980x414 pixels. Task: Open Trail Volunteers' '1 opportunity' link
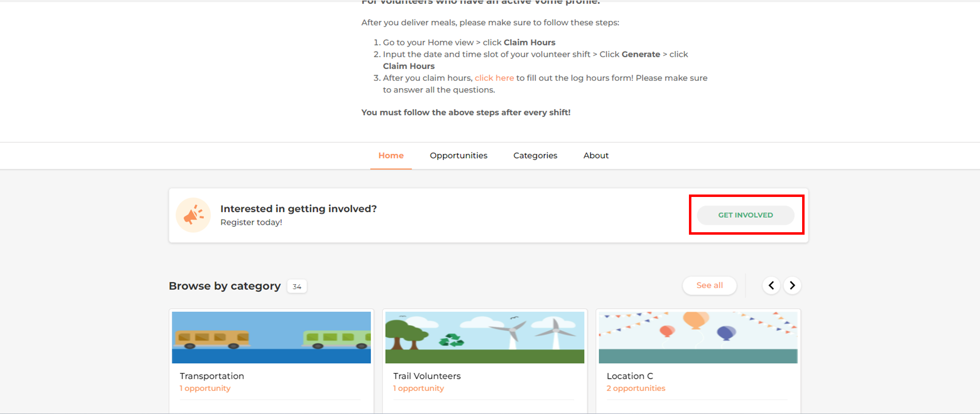tap(418, 388)
